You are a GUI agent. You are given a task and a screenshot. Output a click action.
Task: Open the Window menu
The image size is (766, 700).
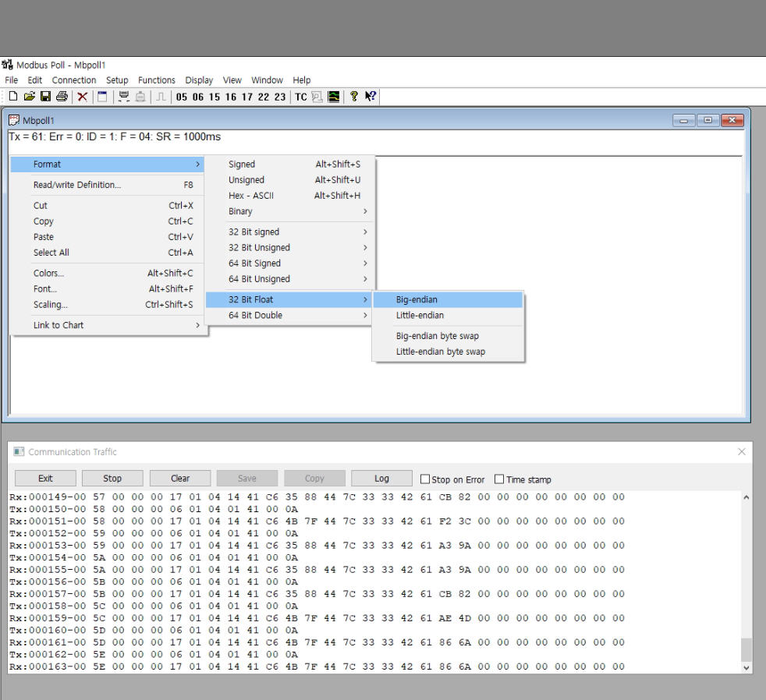(268, 80)
